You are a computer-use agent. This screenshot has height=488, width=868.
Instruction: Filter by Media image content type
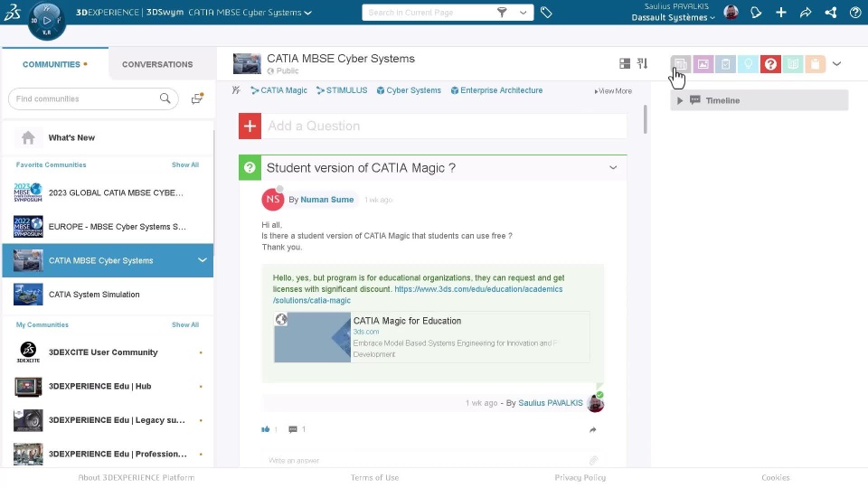tap(703, 64)
